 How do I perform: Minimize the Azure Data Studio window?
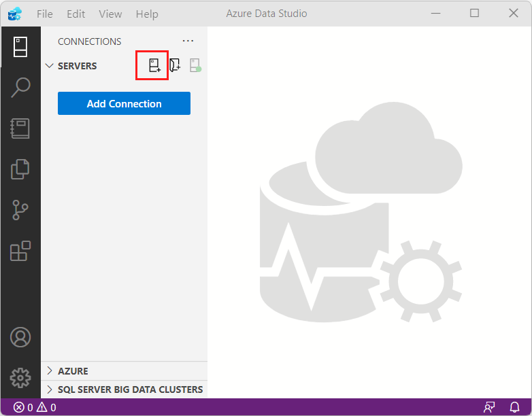(x=435, y=13)
